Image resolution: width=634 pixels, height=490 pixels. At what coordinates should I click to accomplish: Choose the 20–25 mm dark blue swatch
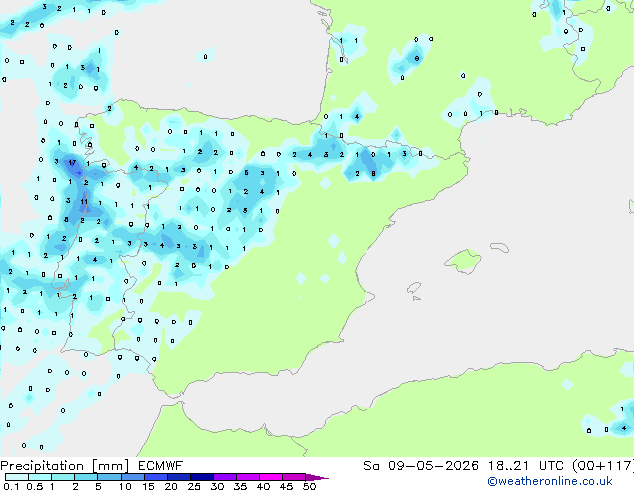click(178, 477)
